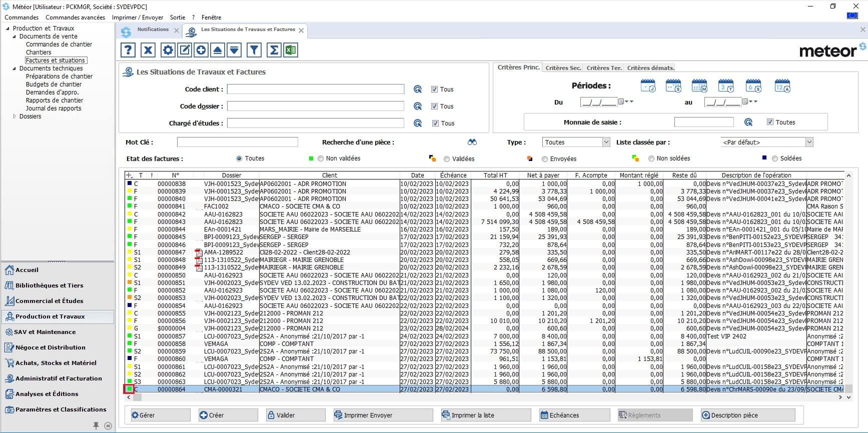This screenshot has width=868, height=433.
Task: Click the Créer button
Action: 228,415
